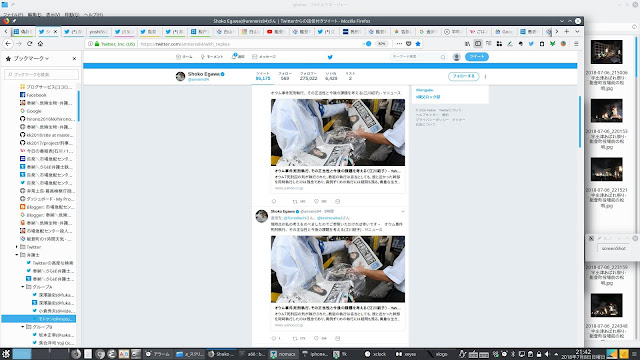The image size is (640, 360).
Task: Click the 80% zoom level indicator
Action: click(381, 44)
